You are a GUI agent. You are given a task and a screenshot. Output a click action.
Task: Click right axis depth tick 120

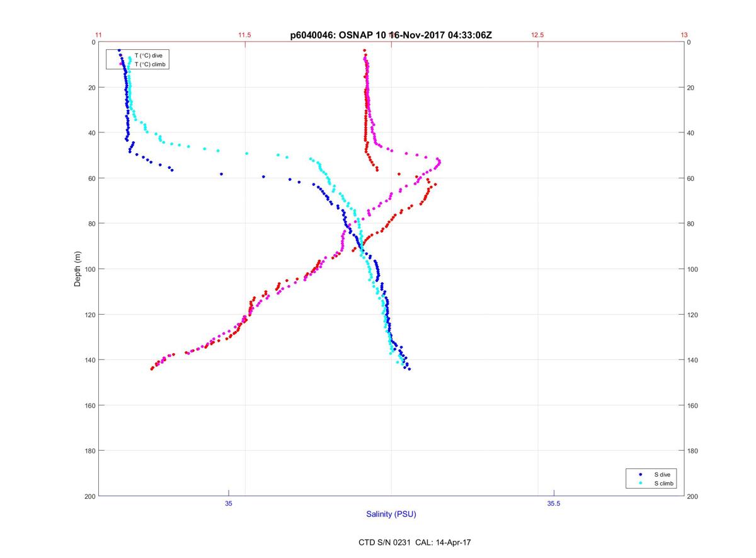tap(692, 315)
